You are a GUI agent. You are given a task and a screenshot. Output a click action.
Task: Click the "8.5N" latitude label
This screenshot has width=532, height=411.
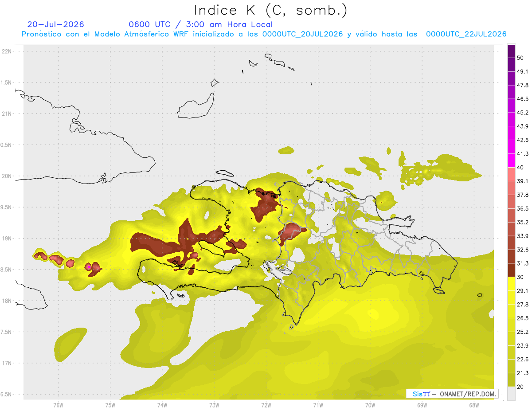[7, 270]
